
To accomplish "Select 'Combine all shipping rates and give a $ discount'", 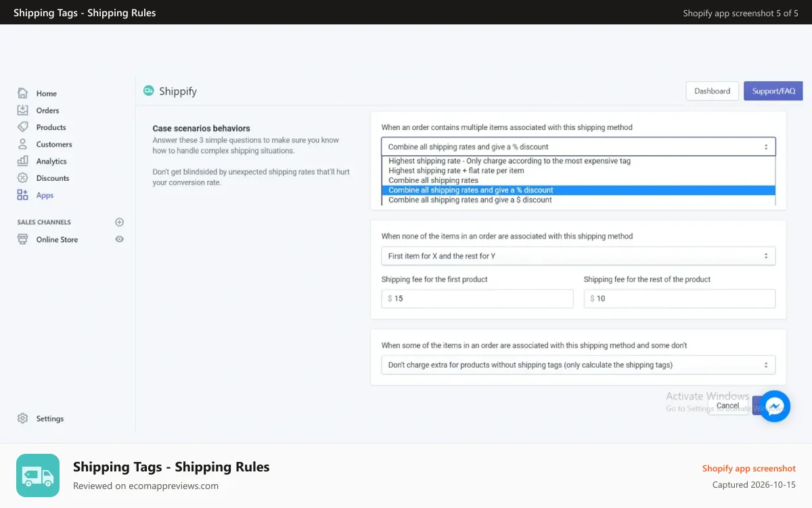I will tap(579, 200).
